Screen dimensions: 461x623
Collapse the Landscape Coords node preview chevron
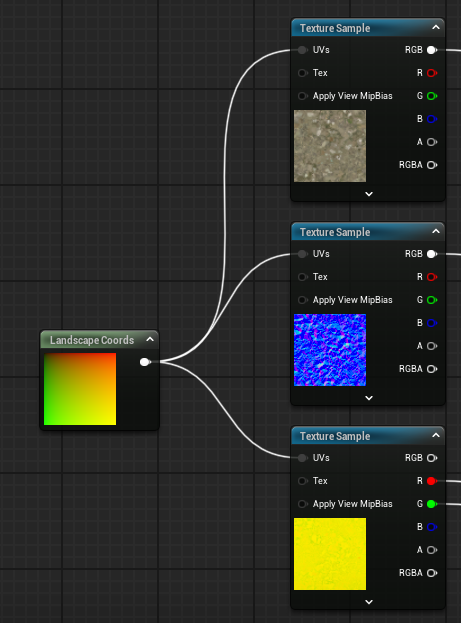(x=150, y=339)
